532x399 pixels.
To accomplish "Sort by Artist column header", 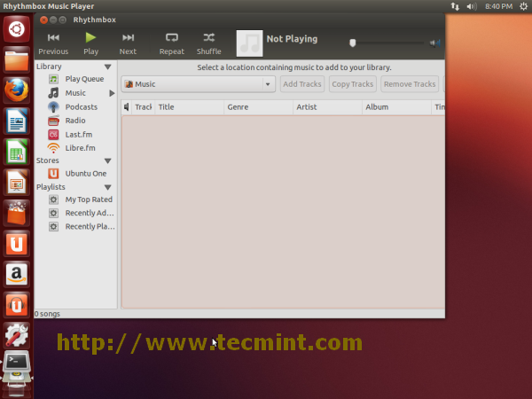I will 328,107.
